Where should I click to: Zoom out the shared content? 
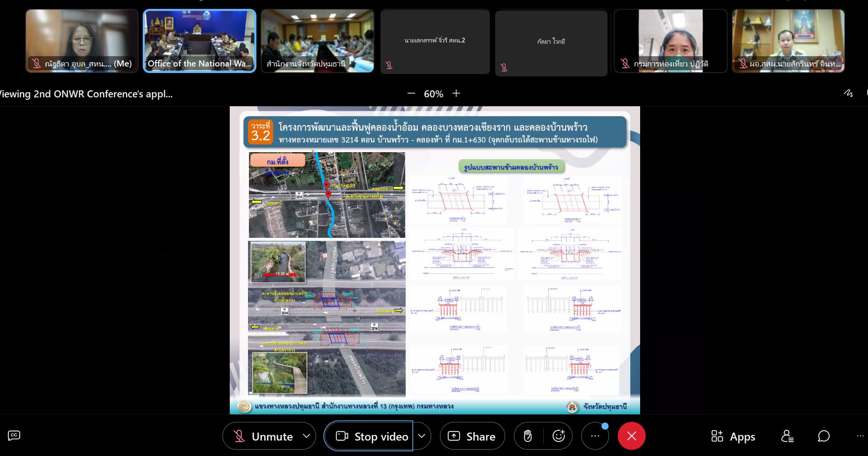411,94
